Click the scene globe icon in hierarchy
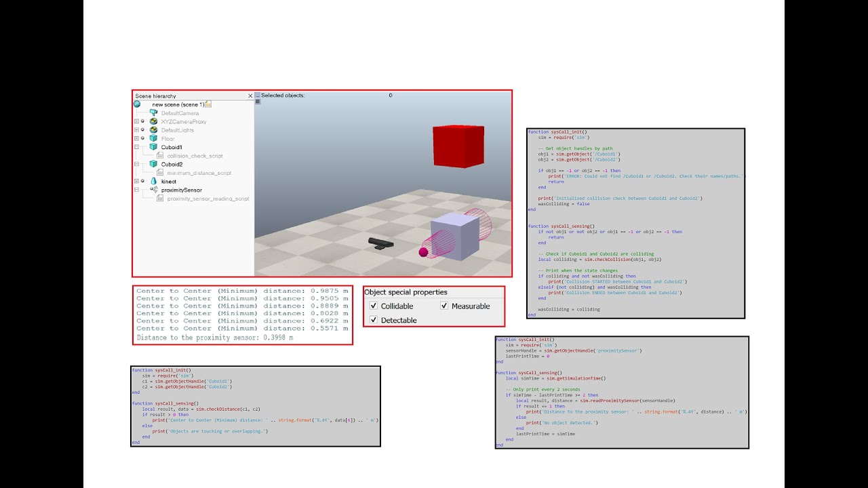 pyautogui.click(x=137, y=104)
